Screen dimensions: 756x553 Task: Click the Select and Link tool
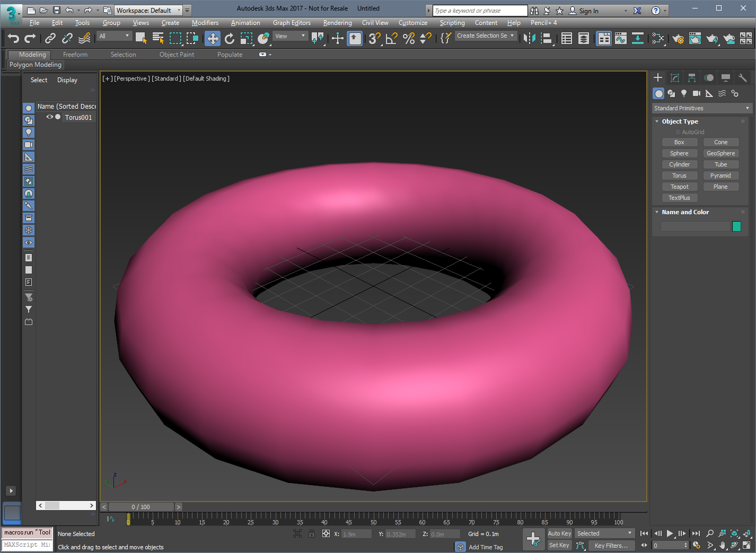pos(50,38)
